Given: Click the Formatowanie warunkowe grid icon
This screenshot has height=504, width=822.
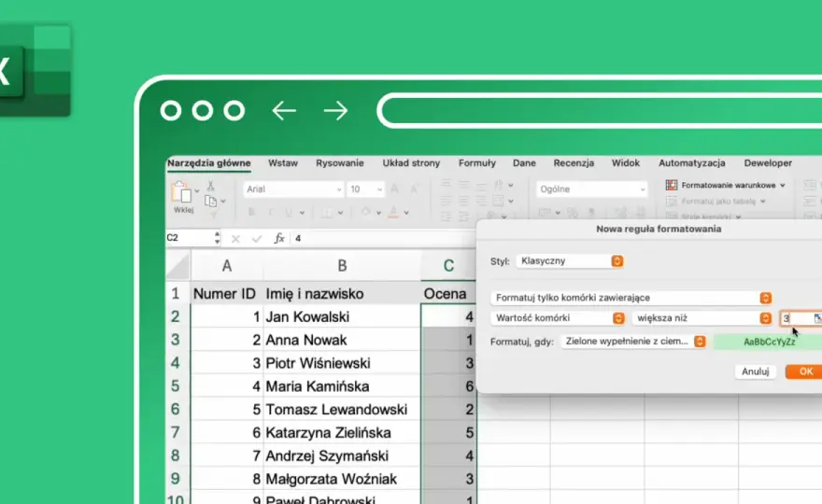Looking at the screenshot, I should tap(671, 185).
